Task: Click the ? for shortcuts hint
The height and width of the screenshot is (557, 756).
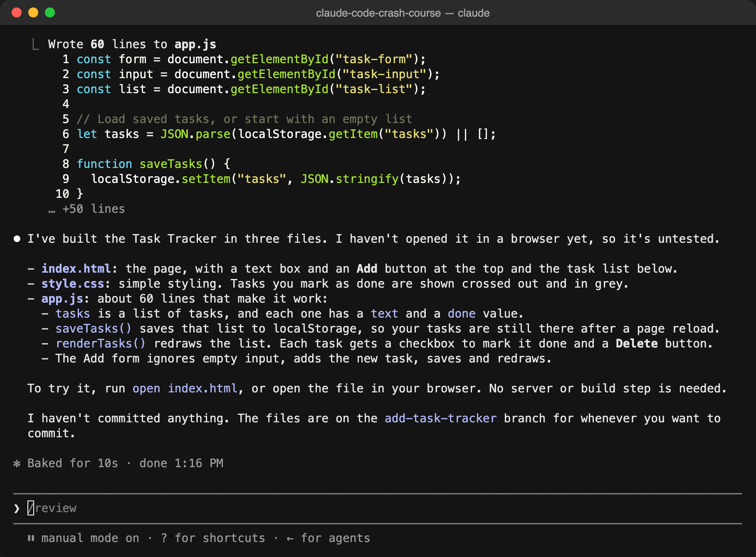Action: tap(213, 538)
